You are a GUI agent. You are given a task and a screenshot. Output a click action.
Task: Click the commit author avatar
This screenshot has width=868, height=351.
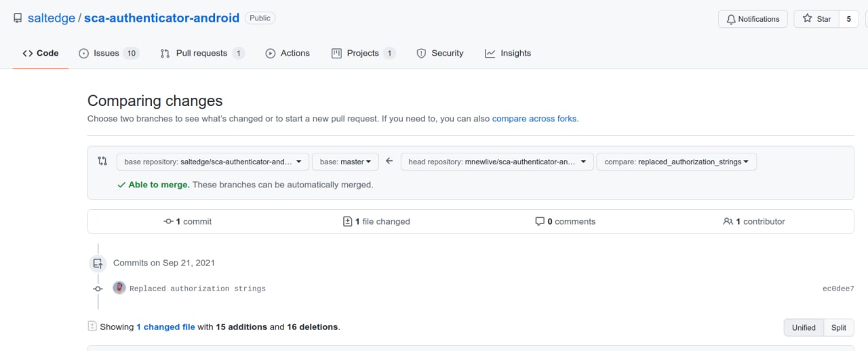119,288
